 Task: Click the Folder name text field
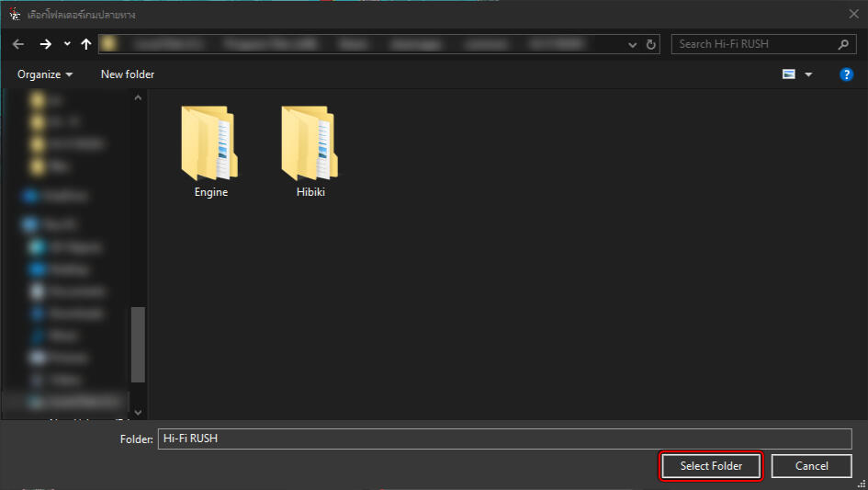click(x=504, y=439)
